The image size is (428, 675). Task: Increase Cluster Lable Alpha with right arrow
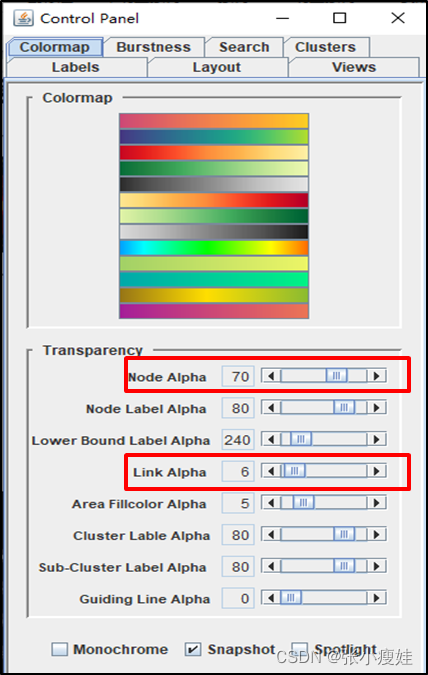377,534
